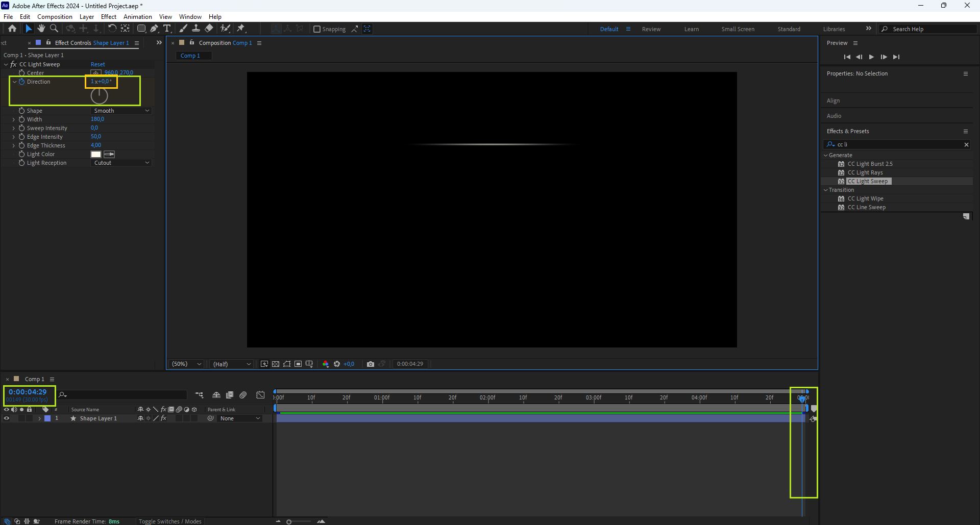Screen dimensions: 980x525
Task: Select the Pen tool
Action: coord(154,29)
